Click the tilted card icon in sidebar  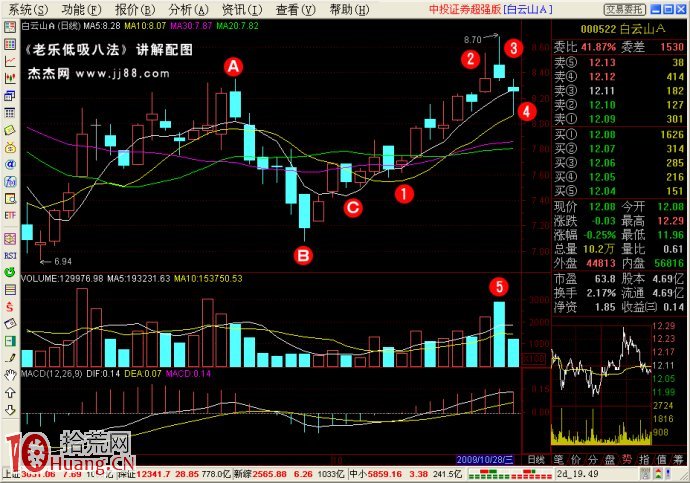click(10, 324)
